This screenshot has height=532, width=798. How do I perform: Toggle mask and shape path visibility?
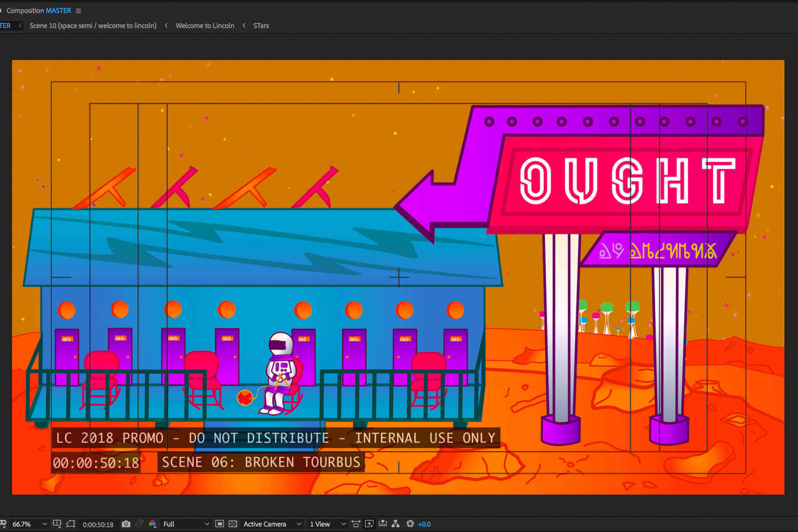[x=71, y=524]
